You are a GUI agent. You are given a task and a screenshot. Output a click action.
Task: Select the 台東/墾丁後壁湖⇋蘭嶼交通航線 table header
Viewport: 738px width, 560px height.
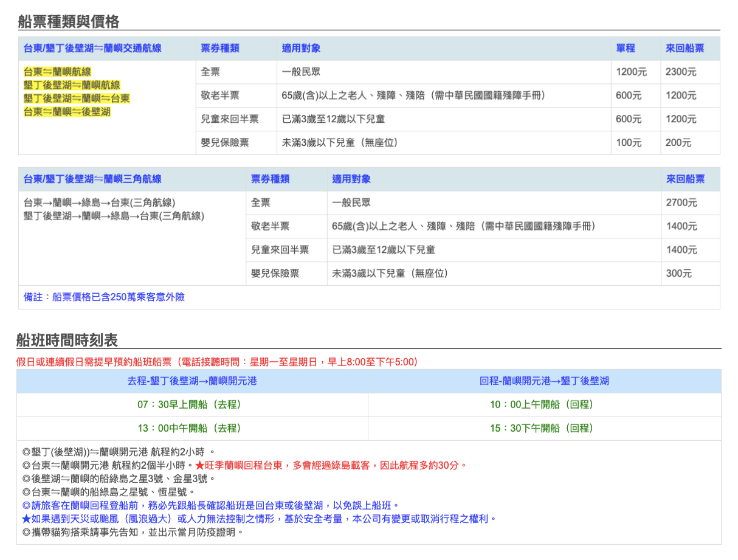(x=92, y=48)
